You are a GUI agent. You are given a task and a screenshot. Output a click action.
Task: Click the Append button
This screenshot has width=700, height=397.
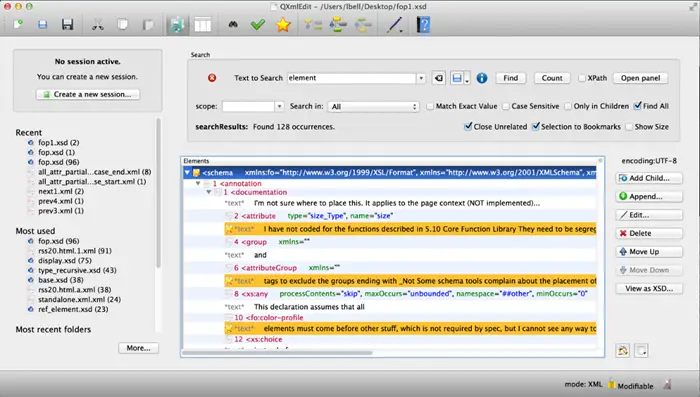[x=649, y=196]
